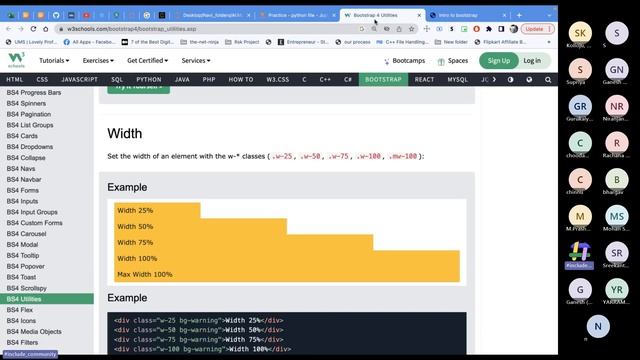The image size is (640, 360).
Task: Select BOOTSTRAP in the top navigation
Action: coord(383,80)
